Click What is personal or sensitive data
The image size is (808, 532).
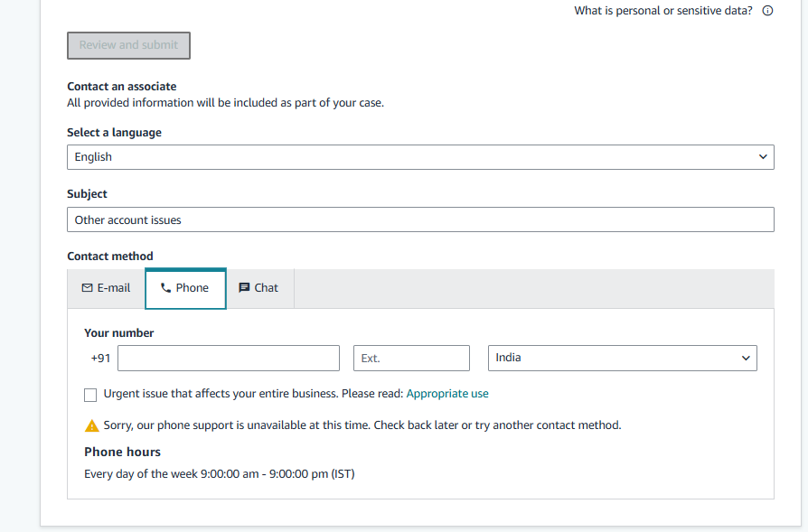tap(663, 11)
